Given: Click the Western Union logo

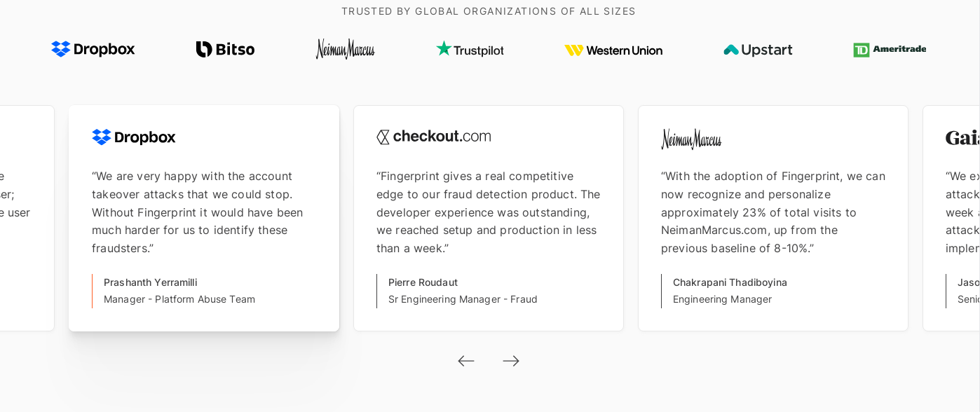Looking at the screenshot, I should click(x=613, y=50).
